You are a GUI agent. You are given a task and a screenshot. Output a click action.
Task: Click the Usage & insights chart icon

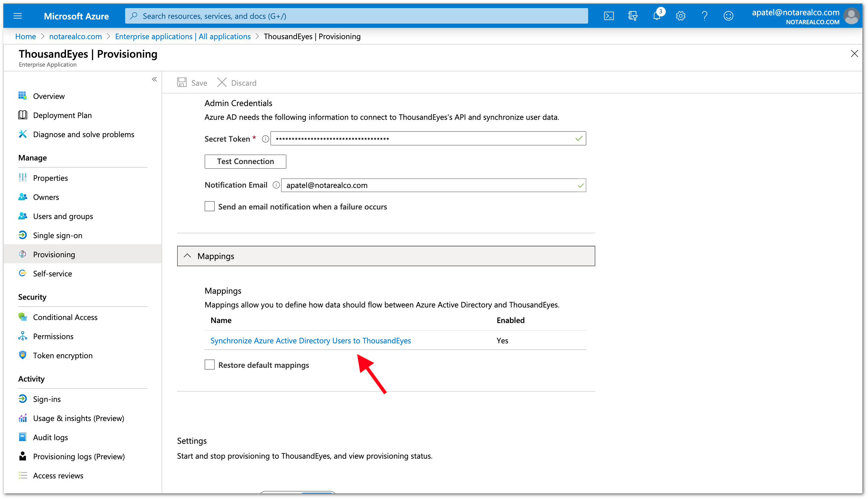click(x=23, y=418)
